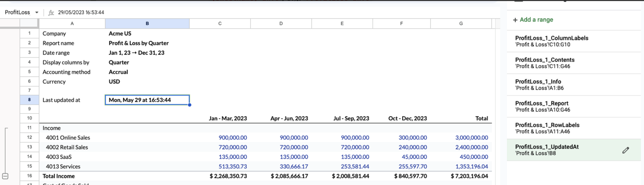Click the 4001 Online Sales row label
Screen dimensions: 644x185
coord(72,137)
